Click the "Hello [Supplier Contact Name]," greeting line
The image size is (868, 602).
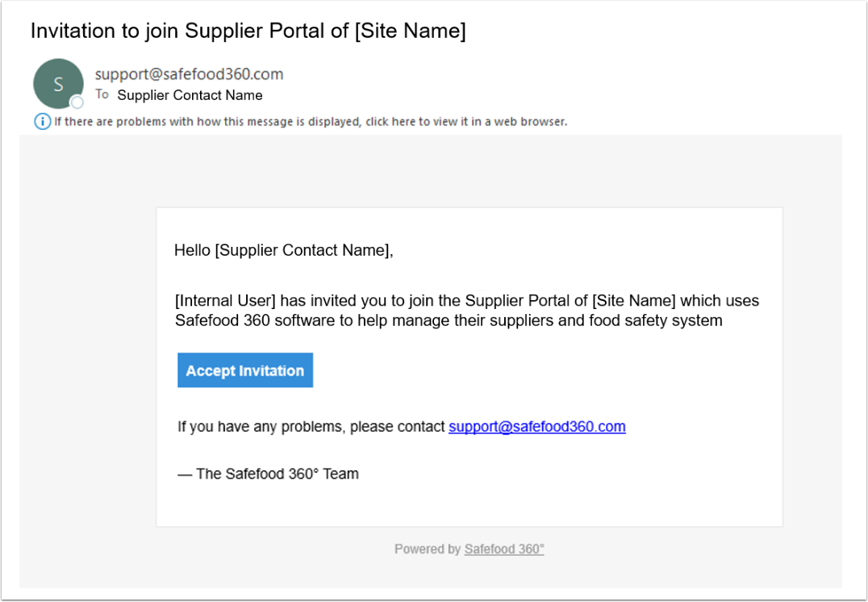(x=283, y=250)
